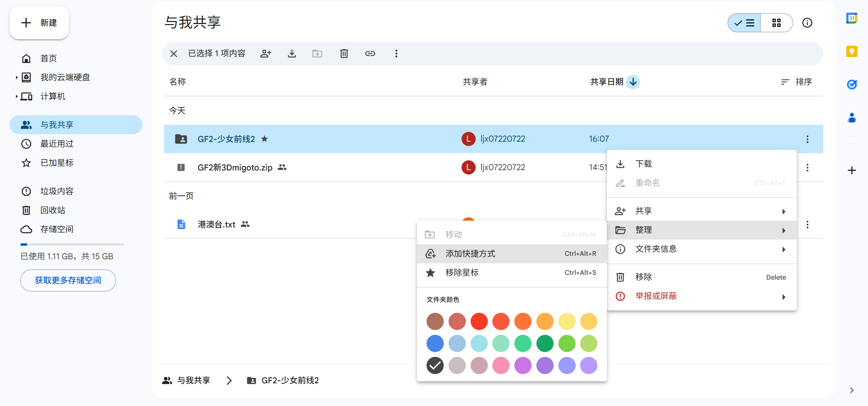Viewport: 868px width, 406px height.
Task: Expand 我的云端硬盘 tree arrow
Action: 16,77
